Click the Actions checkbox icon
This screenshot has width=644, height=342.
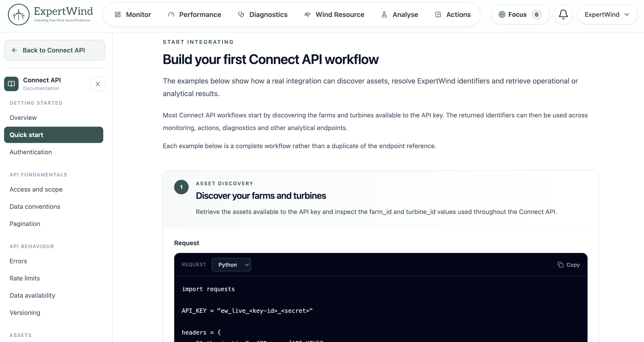[x=438, y=14]
